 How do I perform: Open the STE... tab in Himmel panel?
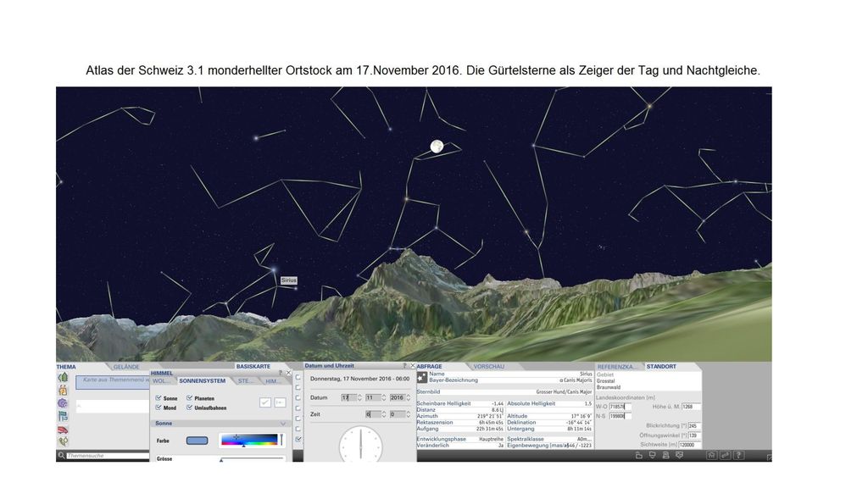(245, 381)
